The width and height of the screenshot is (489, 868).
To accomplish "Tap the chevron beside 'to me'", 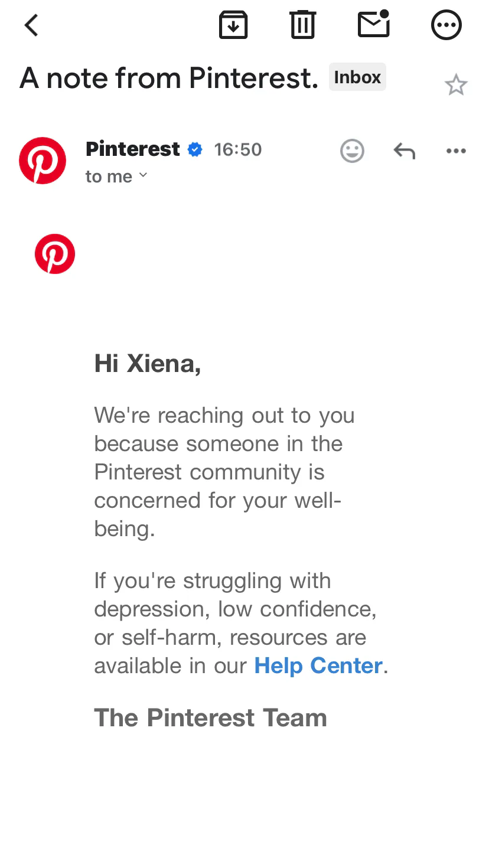I will click(143, 175).
